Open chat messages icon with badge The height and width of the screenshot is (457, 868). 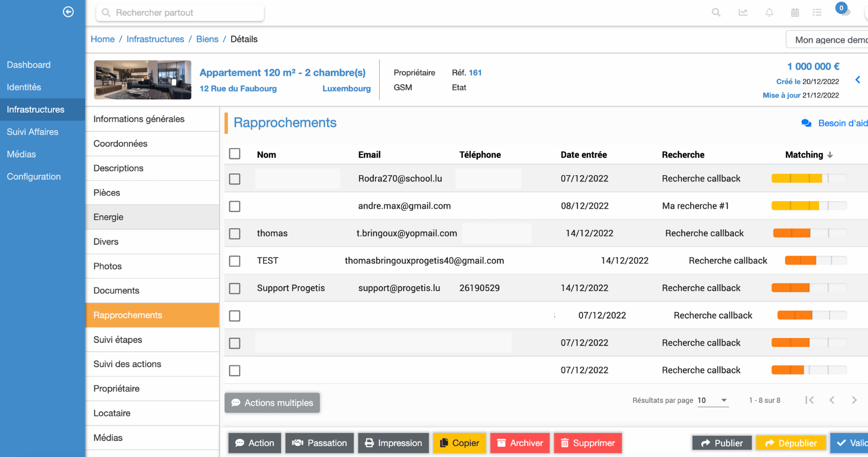click(x=844, y=11)
